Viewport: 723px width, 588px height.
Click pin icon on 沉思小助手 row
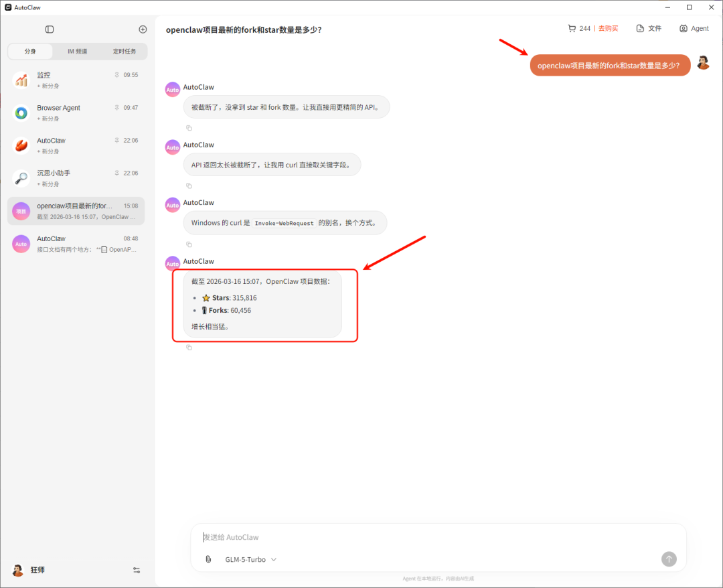pos(116,173)
